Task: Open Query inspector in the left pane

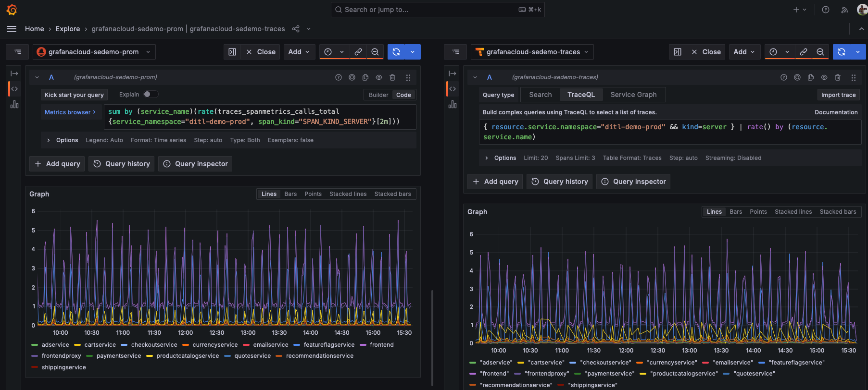Action: (x=196, y=164)
